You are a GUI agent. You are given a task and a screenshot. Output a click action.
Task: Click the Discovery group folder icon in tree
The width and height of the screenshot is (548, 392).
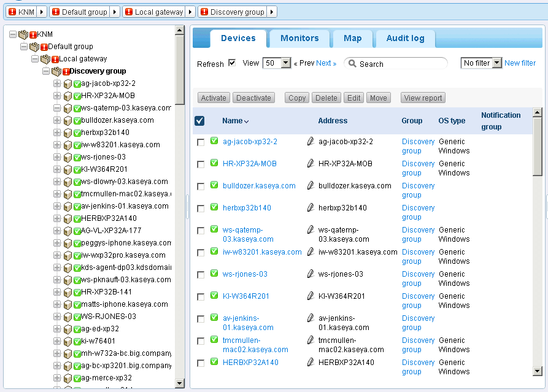56,71
